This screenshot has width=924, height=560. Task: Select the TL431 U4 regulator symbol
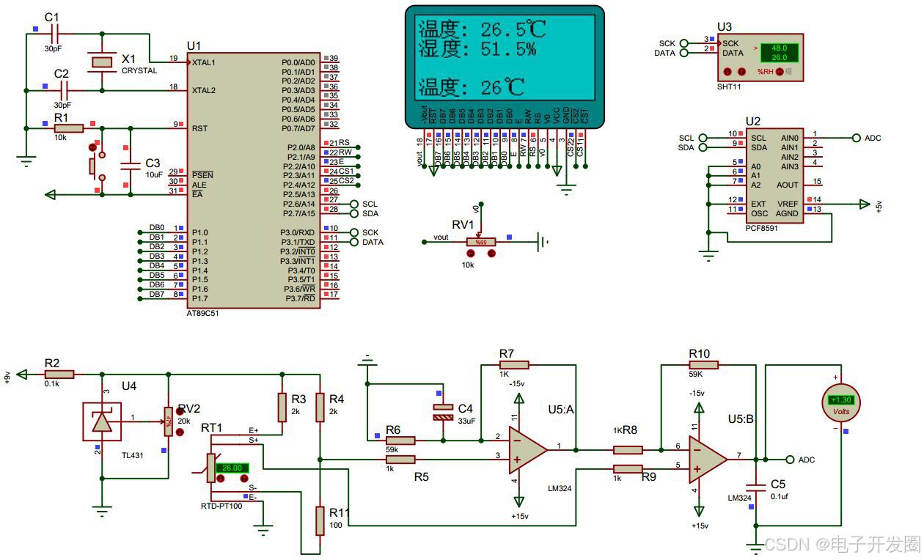pos(100,421)
